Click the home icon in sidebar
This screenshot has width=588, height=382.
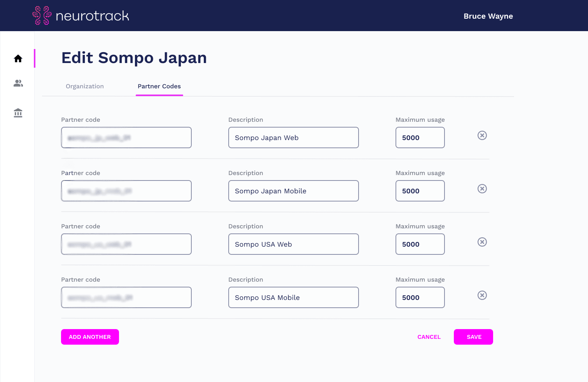[x=18, y=59]
